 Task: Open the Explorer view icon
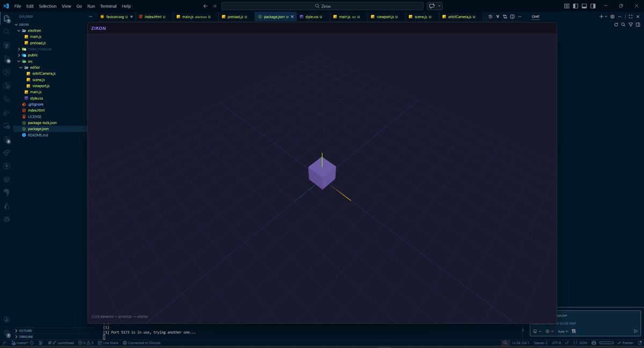tap(6, 18)
